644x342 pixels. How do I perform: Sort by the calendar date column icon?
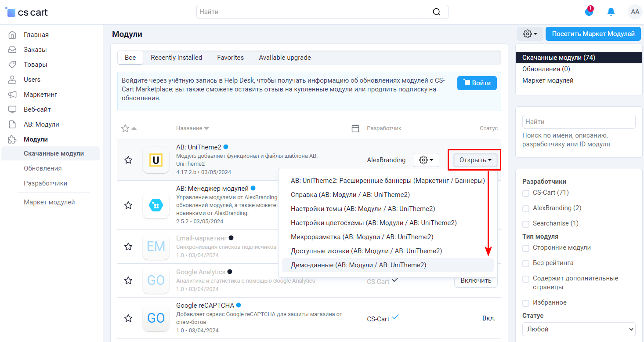click(x=356, y=128)
